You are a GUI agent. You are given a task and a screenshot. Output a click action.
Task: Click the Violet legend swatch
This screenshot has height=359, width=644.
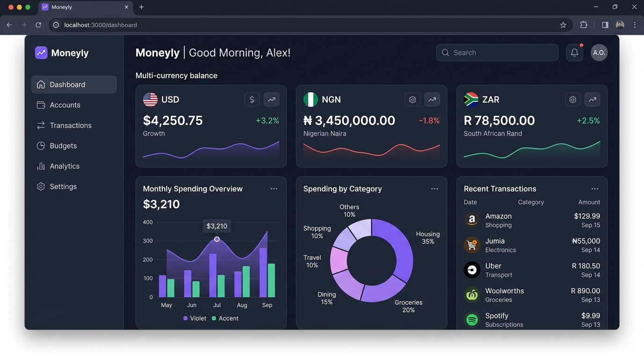coord(185,318)
